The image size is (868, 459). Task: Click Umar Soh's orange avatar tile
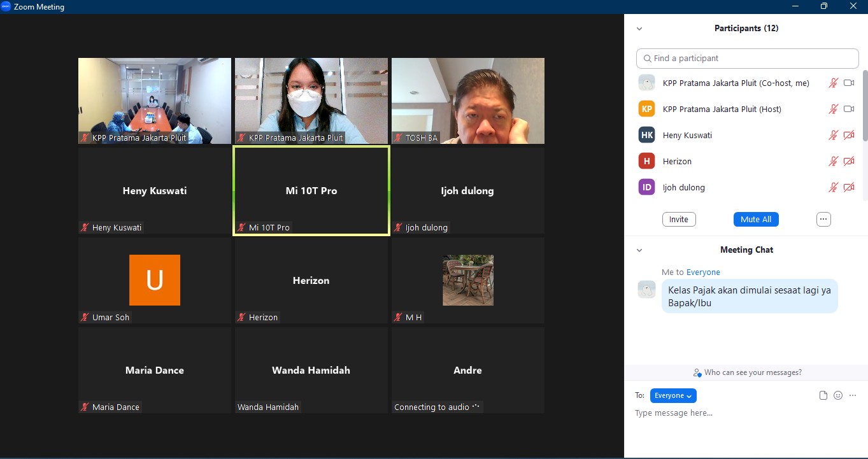click(155, 280)
